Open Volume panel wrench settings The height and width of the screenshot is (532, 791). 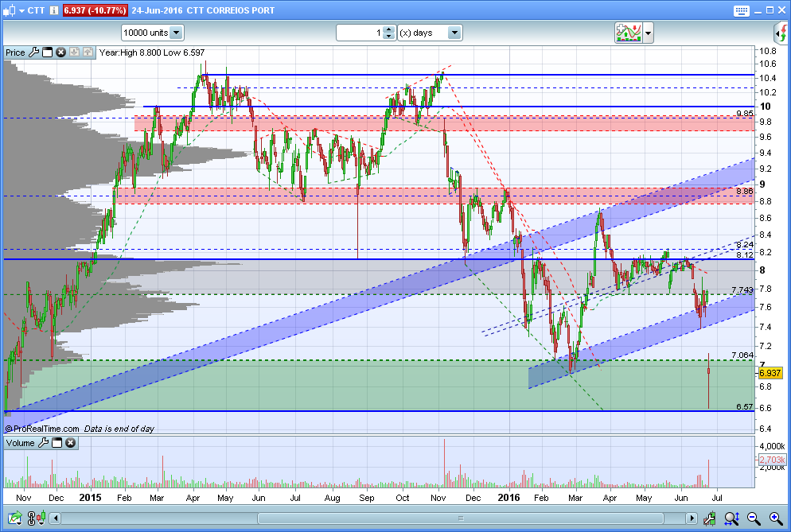tap(44, 443)
